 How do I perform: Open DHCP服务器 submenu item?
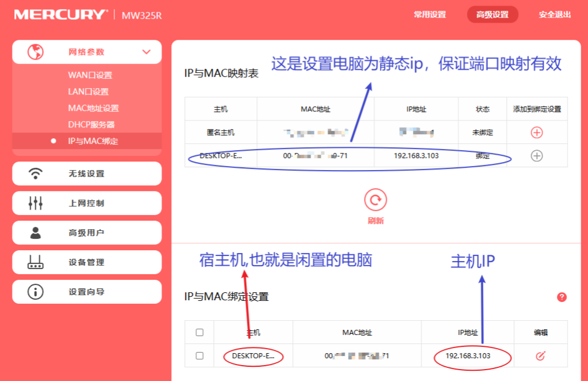click(91, 125)
